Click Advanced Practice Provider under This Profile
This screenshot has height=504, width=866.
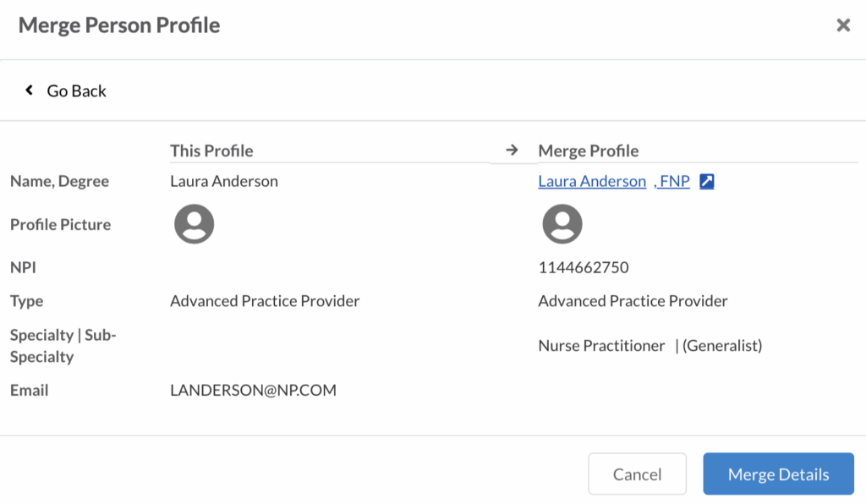265,301
